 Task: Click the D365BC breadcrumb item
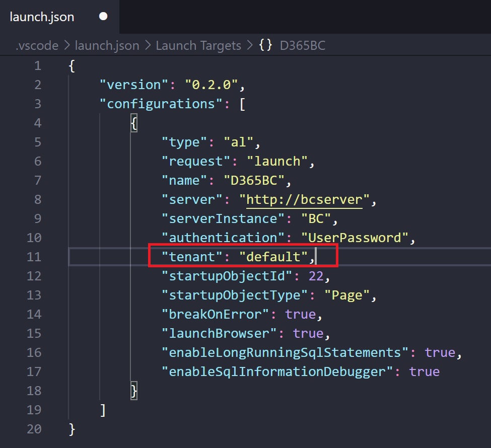pyautogui.click(x=303, y=46)
